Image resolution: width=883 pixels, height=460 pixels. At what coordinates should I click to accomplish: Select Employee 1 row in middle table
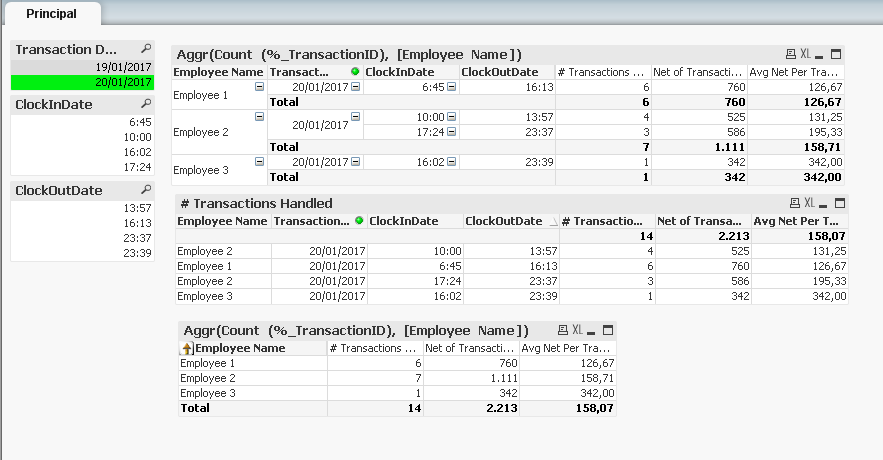511,266
